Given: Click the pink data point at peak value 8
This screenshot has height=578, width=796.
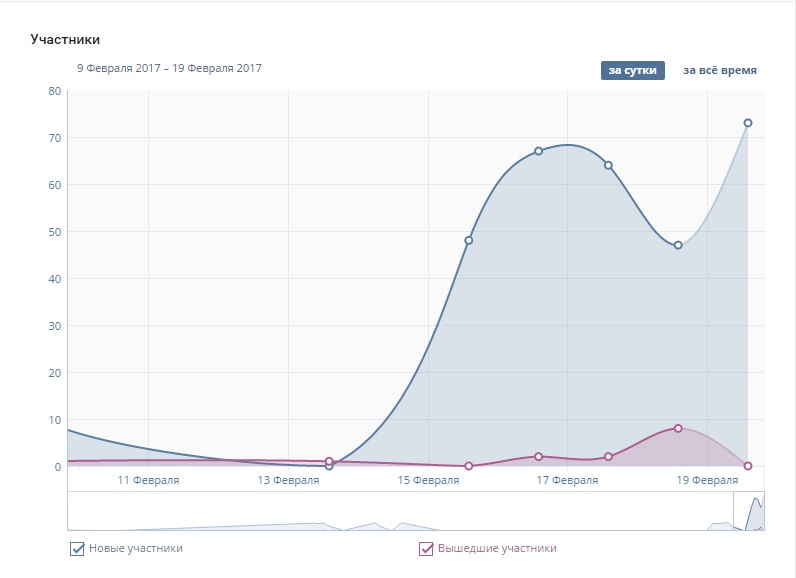Looking at the screenshot, I should pos(678,428).
